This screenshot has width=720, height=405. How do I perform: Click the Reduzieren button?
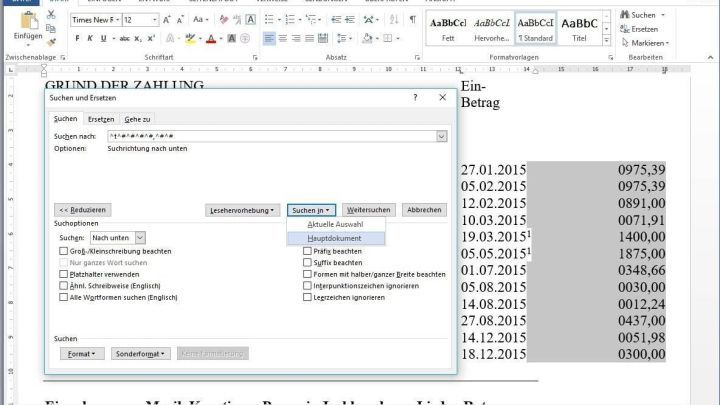[x=83, y=210]
